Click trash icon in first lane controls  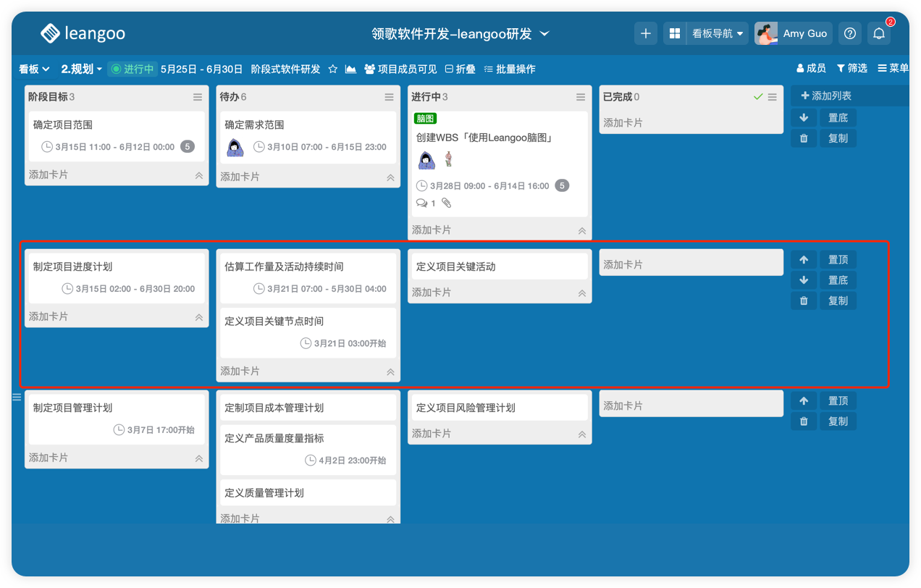[804, 138]
